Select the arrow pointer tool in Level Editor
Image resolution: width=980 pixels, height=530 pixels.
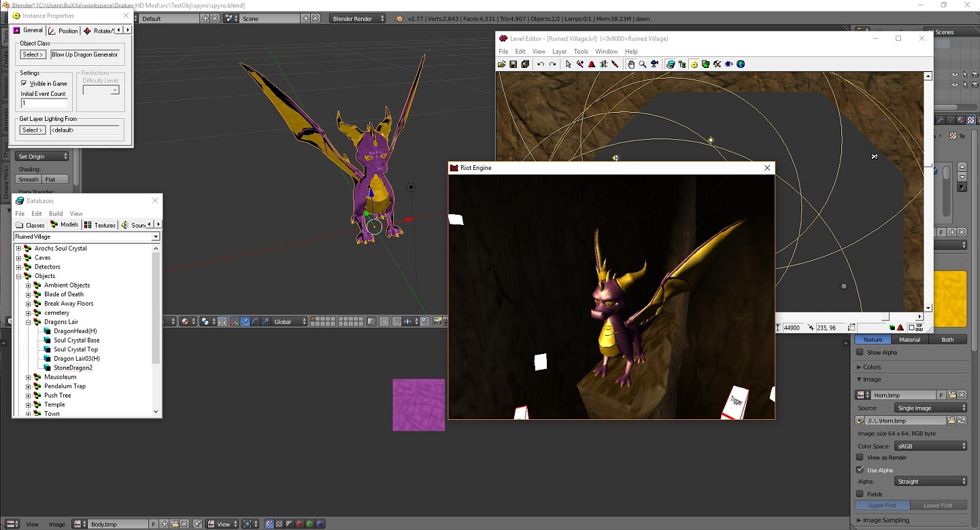tap(568, 65)
